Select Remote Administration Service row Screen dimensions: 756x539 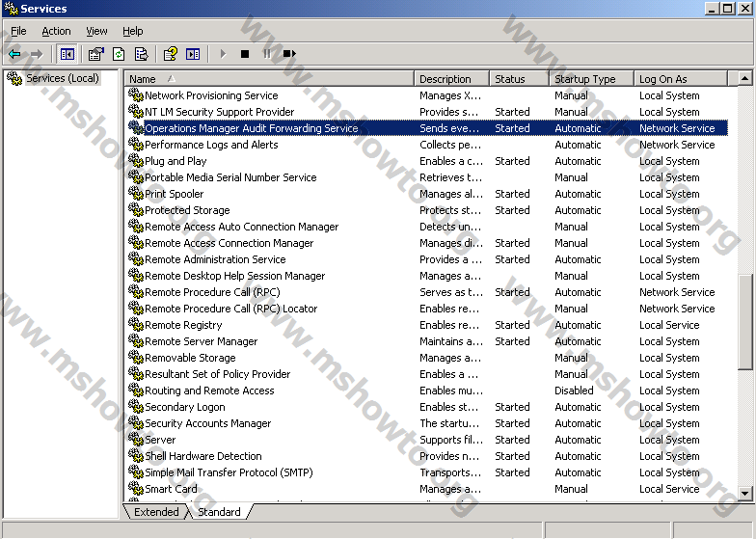click(426, 258)
